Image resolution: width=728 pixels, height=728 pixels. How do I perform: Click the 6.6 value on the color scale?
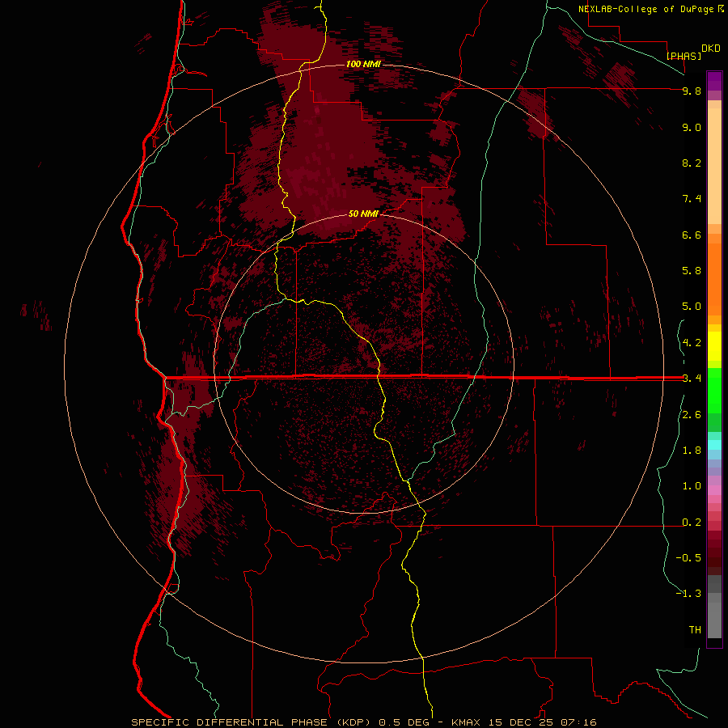click(692, 235)
